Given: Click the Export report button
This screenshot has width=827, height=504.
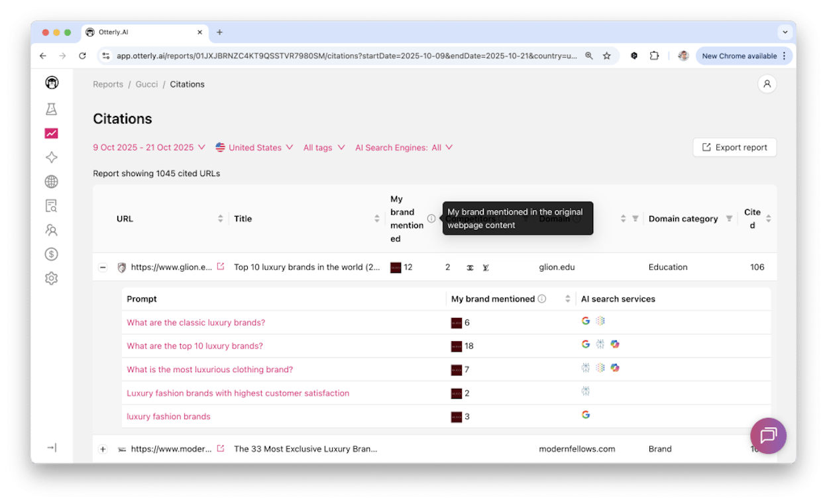Looking at the screenshot, I should [x=734, y=147].
